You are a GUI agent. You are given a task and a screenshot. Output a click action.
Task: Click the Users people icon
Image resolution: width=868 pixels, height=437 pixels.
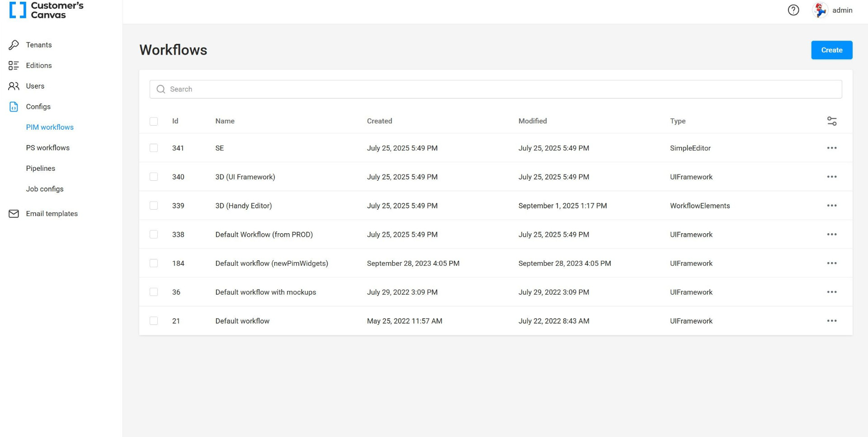[x=14, y=86]
